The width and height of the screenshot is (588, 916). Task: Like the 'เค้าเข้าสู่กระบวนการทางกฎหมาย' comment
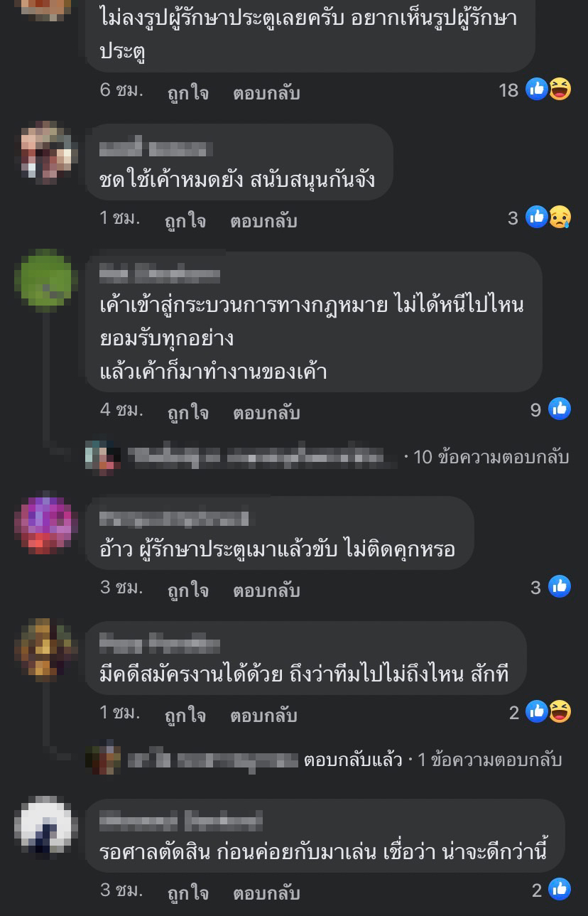point(188,412)
